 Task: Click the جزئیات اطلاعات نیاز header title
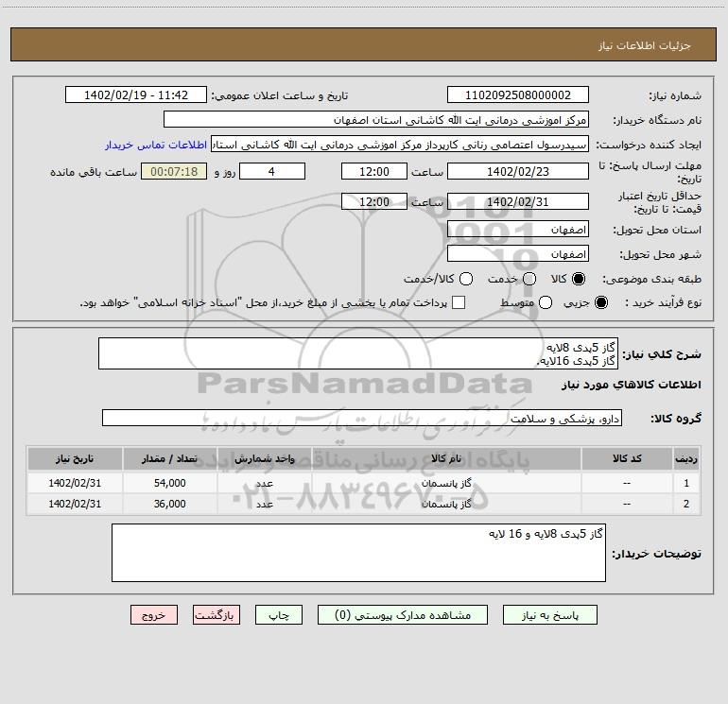click(644, 45)
